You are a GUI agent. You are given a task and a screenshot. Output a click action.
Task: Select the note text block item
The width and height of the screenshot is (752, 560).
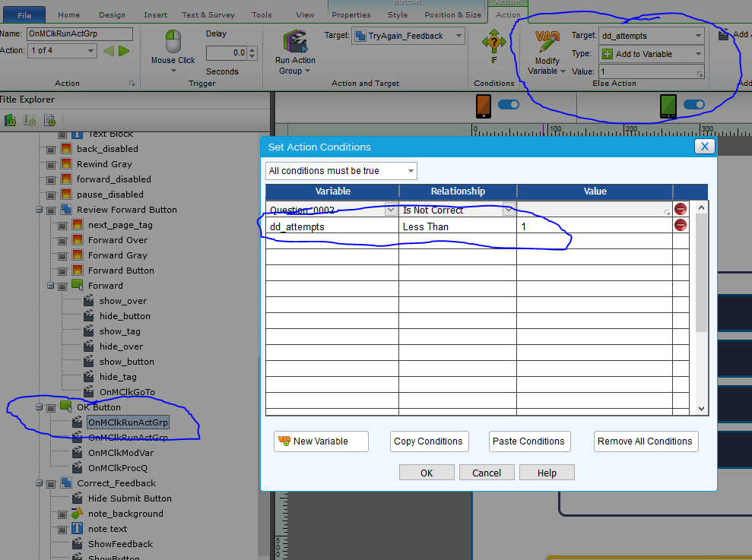(107, 529)
